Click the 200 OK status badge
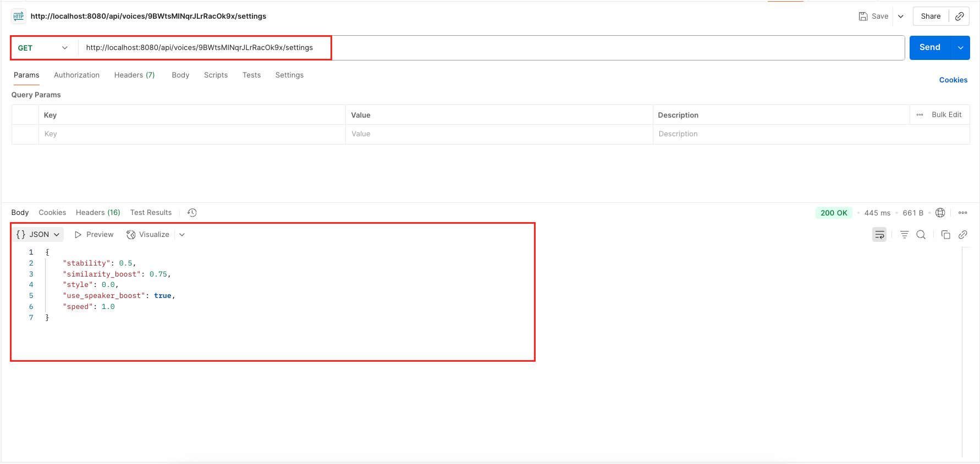Screen dimensions: 980x464 [x=834, y=213]
